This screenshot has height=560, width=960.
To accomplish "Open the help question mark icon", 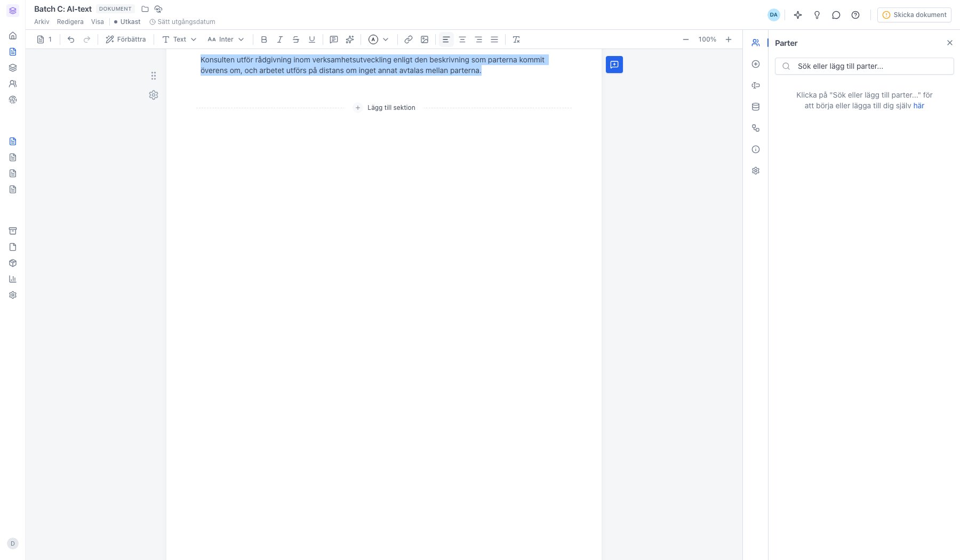I will [x=855, y=15].
